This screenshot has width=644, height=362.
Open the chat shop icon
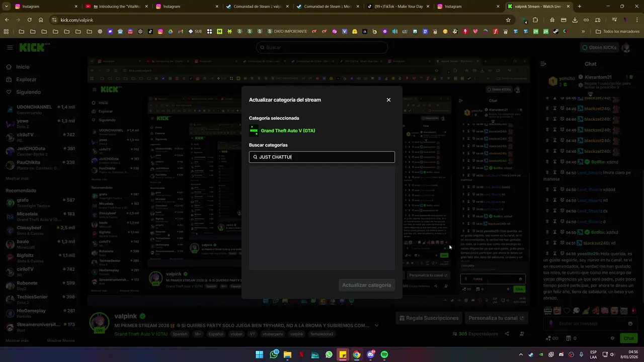pos(568,338)
